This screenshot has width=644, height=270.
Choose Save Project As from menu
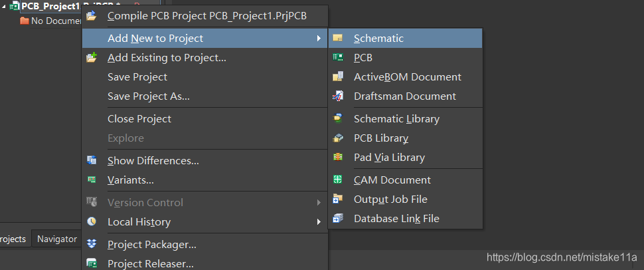pyautogui.click(x=148, y=96)
